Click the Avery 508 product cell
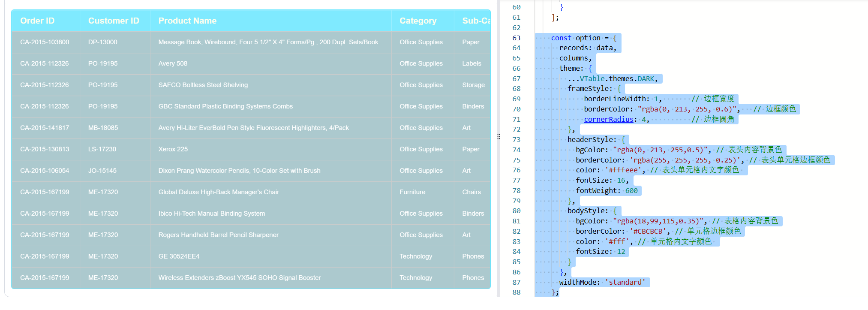 270,63
